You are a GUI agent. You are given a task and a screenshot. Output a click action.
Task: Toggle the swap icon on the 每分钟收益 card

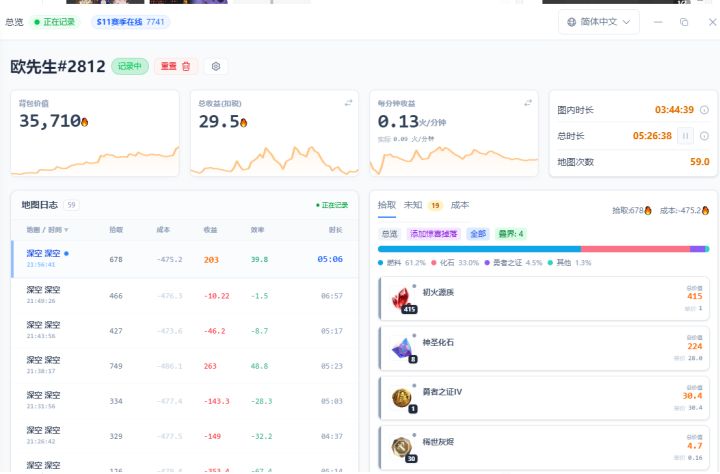click(528, 103)
